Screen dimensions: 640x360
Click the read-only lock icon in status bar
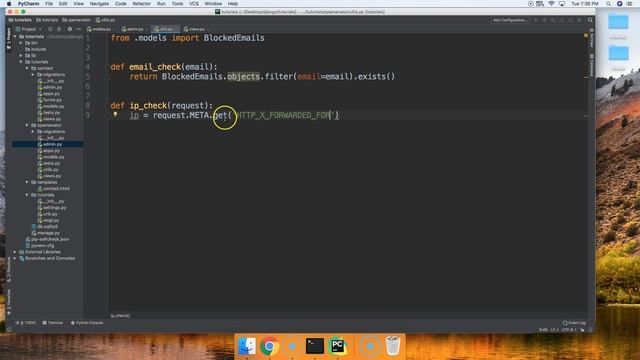pyautogui.click(x=582, y=329)
